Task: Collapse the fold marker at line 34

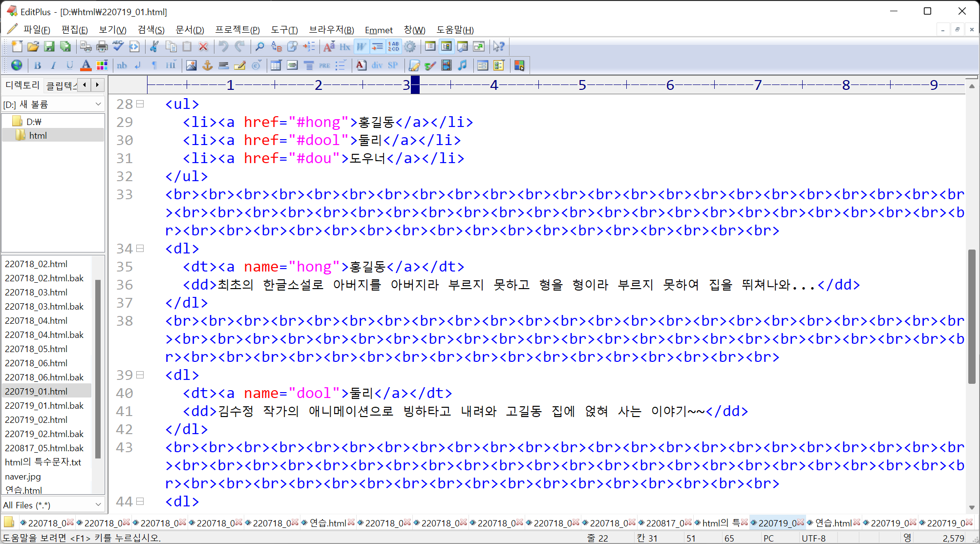Action: pos(140,249)
